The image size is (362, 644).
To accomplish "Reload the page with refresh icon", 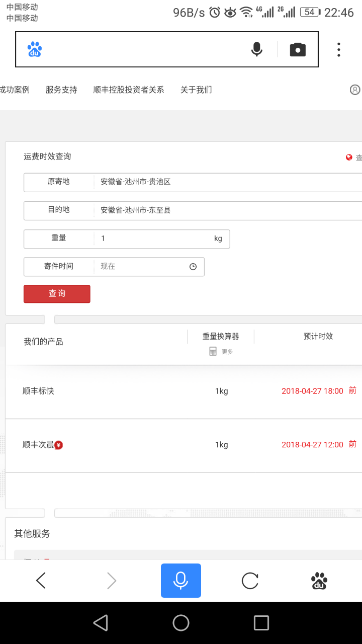I will pyautogui.click(x=250, y=581).
